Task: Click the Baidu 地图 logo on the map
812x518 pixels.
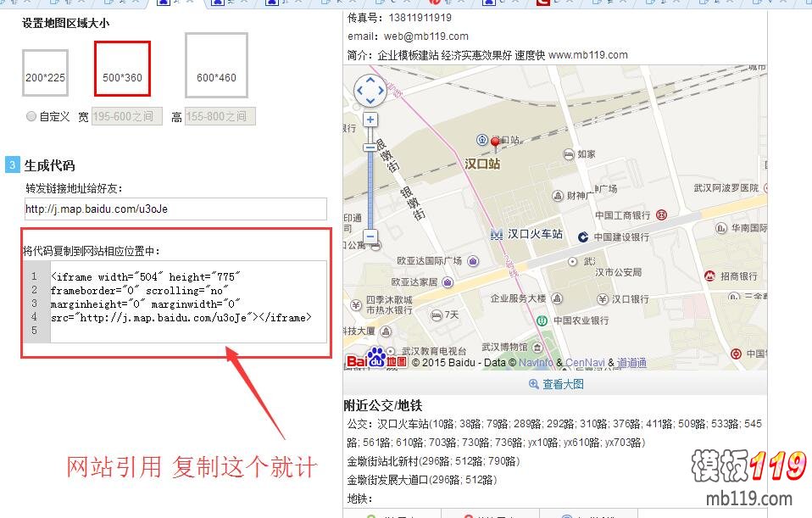Action: coord(376,359)
